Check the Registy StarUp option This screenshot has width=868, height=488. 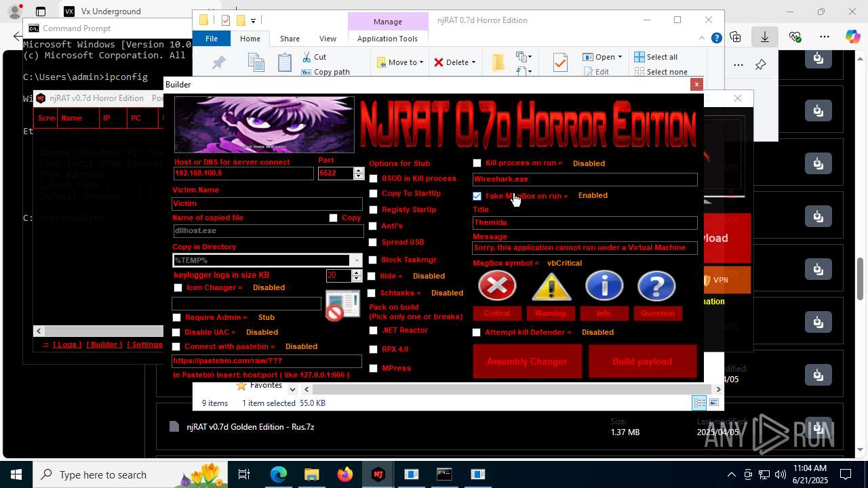[x=373, y=210]
